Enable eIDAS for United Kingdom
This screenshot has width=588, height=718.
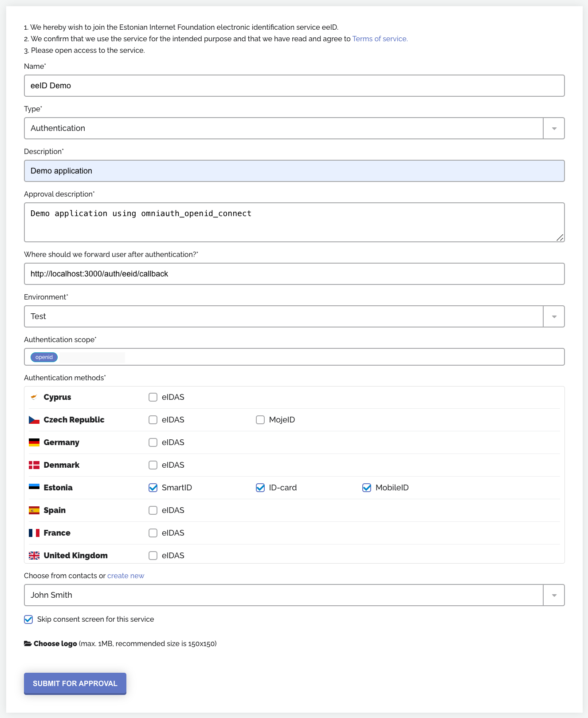[x=153, y=556]
